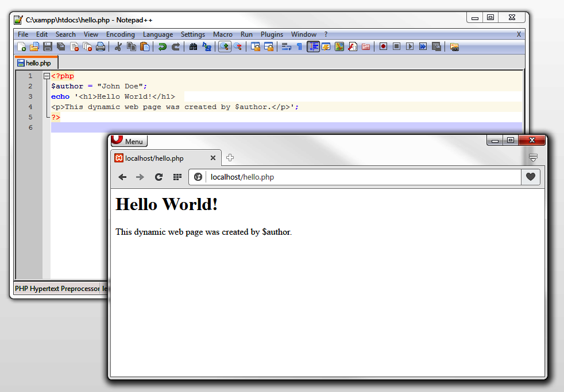This screenshot has width=564, height=392.
Task: Click the Zoom In magnifier icon
Action: coord(225,47)
